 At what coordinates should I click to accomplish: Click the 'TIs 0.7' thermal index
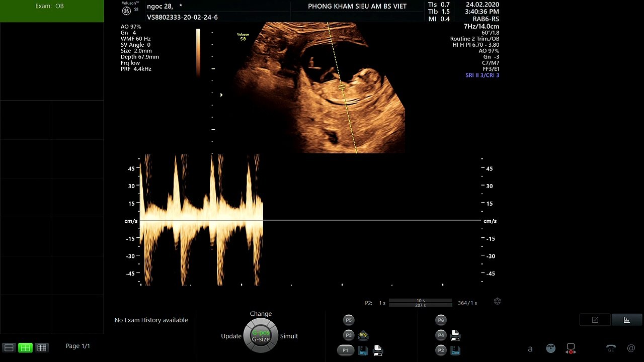click(x=439, y=5)
